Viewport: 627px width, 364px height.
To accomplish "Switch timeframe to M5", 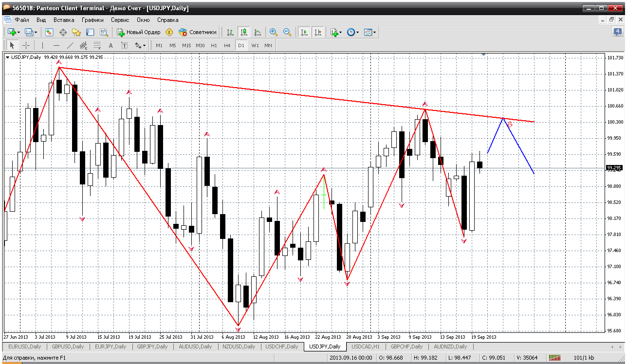I will 173,45.
